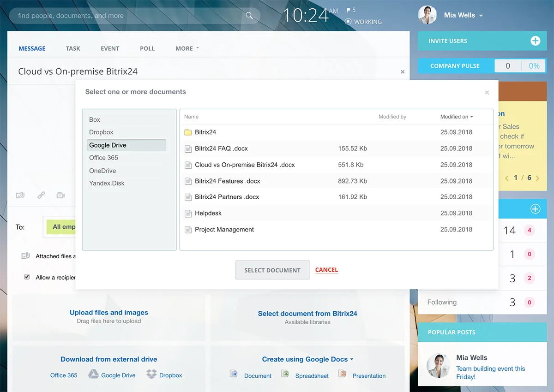Click the red Cancel link
Image resolution: width=554 pixels, height=392 pixels.
(x=326, y=270)
